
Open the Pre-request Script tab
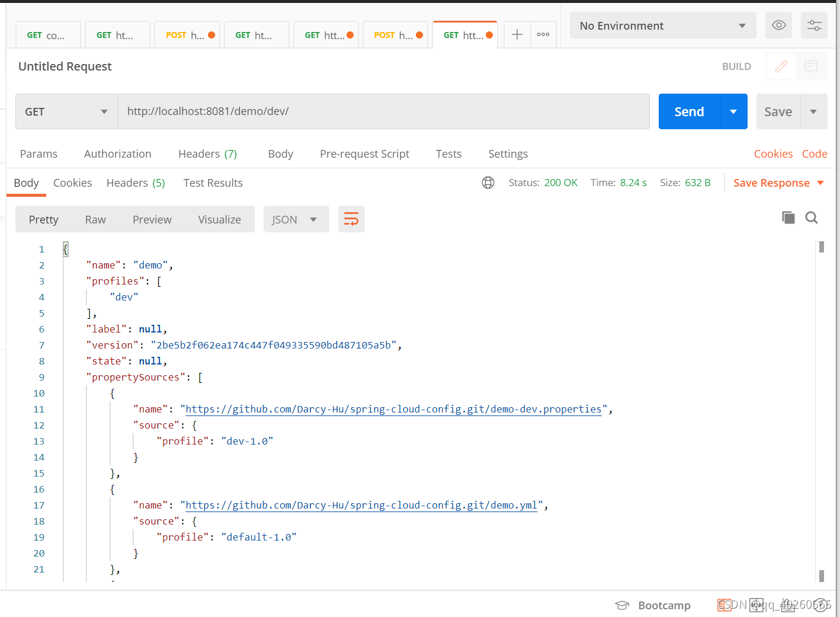pyautogui.click(x=364, y=154)
